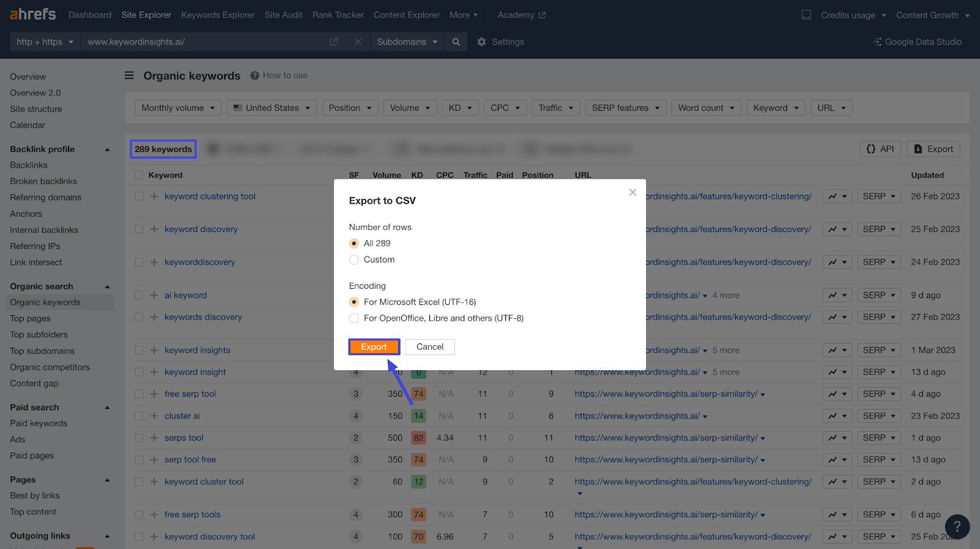Open Rank Tracker
The width and height of the screenshot is (980, 549).
[338, 15]
